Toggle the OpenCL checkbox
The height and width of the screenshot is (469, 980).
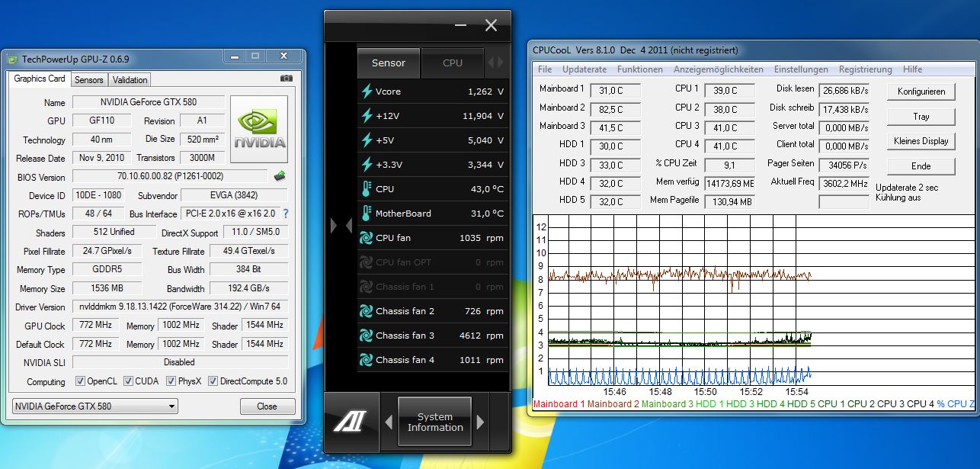pos(80,381)
